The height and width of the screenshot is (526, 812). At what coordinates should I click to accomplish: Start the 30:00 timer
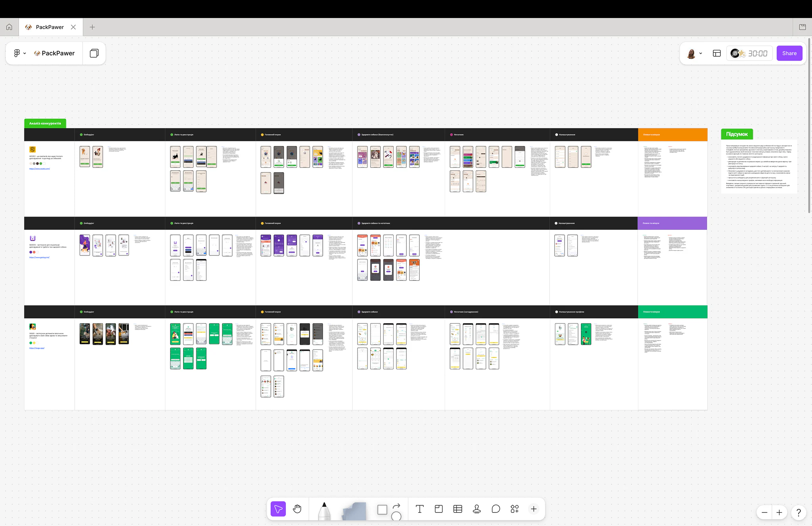[758, 53]
